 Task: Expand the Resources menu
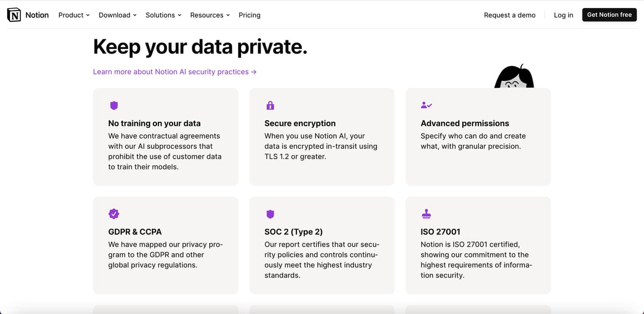pyautogui.click(x=210, y=15)
